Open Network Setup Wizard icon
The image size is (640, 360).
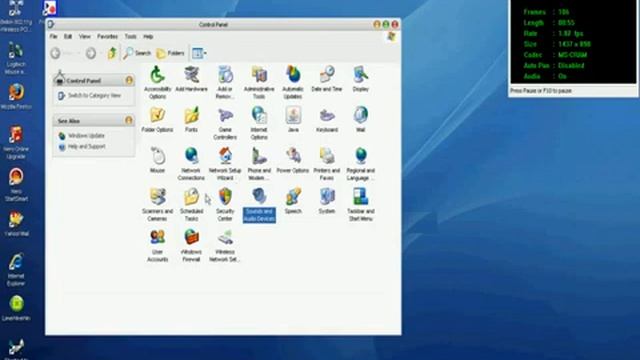(225, 164)
